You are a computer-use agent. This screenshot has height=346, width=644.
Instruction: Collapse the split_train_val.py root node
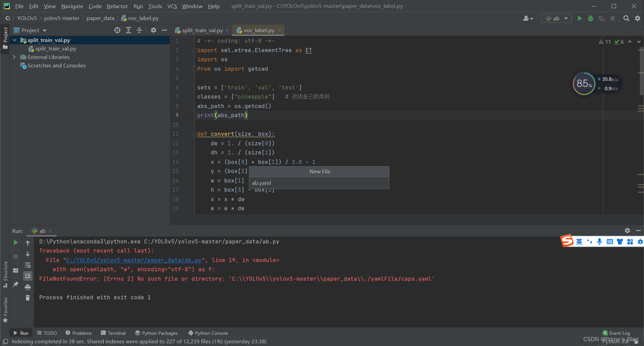[x=15, y=40]
